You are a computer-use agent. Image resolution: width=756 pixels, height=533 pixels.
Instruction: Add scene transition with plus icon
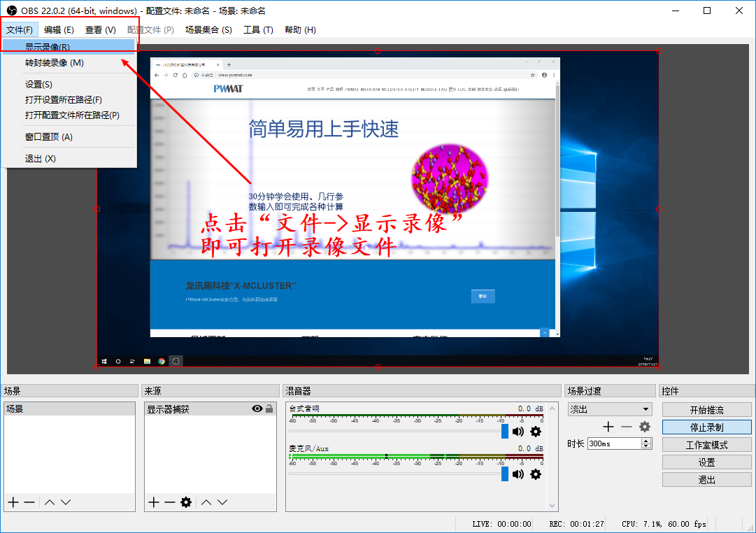(x=608, y=427)
